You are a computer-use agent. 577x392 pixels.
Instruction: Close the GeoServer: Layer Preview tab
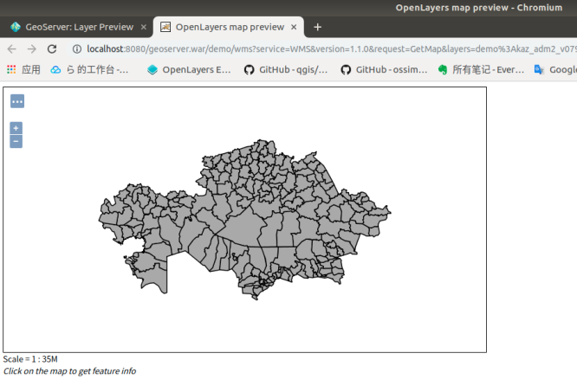click(x=144, y=27)
